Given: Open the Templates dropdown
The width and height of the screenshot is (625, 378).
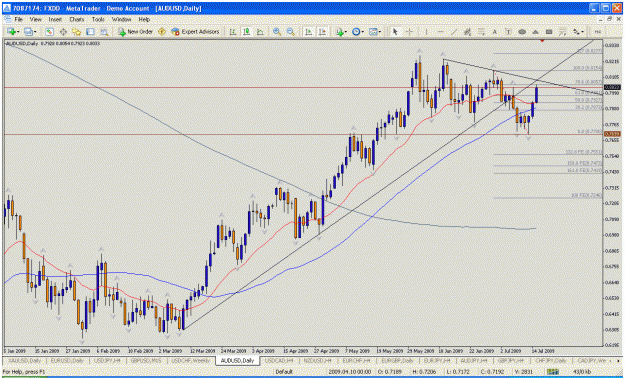Looking at the screenshot, I should (x=374, y=32).
